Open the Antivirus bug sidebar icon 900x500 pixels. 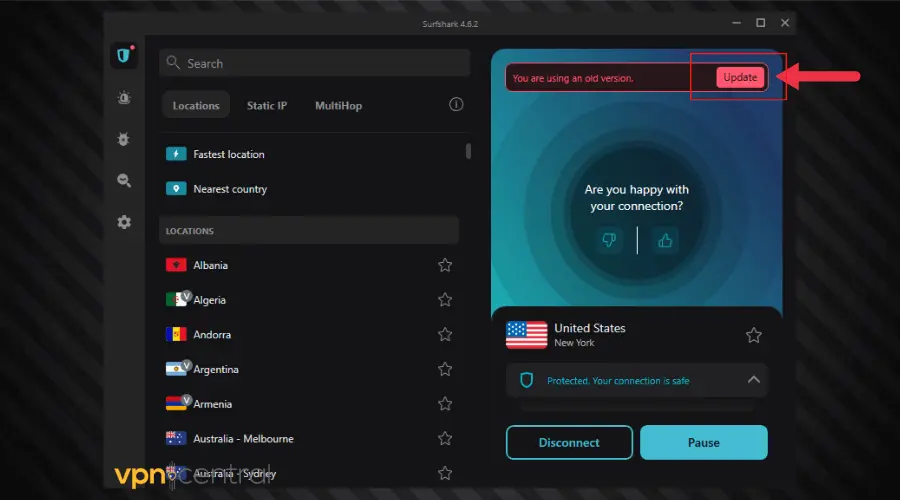point(123,139)
